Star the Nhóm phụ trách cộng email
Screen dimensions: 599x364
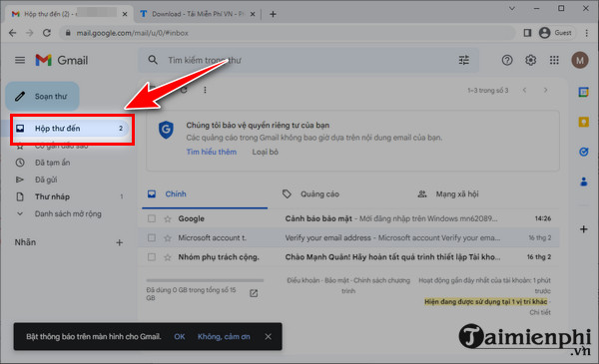168,257
